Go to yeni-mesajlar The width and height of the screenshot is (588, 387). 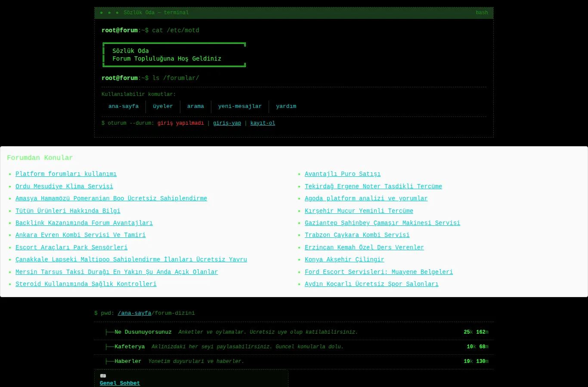[x=240, y=106]
